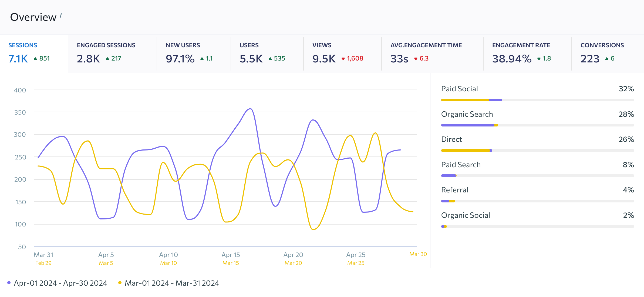Click the green up arrow beside 851
The height and width of the screenshot is (297, 644).
[x=35, y=59]
